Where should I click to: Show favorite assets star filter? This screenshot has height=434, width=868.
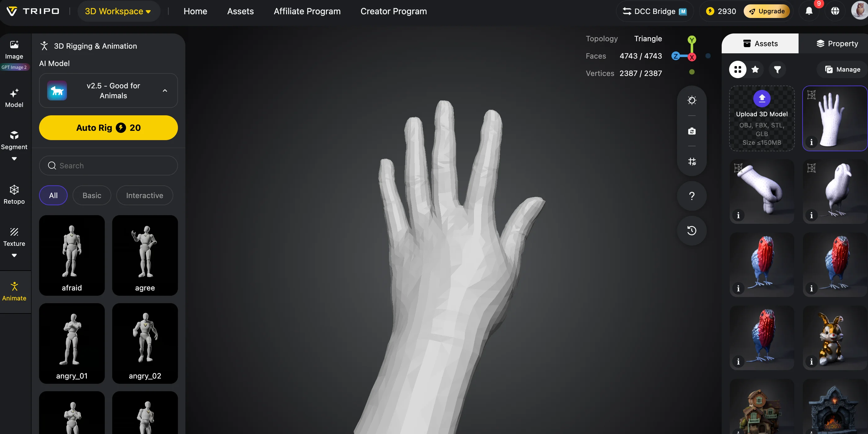pyautogui.click(x=755, y=69)
